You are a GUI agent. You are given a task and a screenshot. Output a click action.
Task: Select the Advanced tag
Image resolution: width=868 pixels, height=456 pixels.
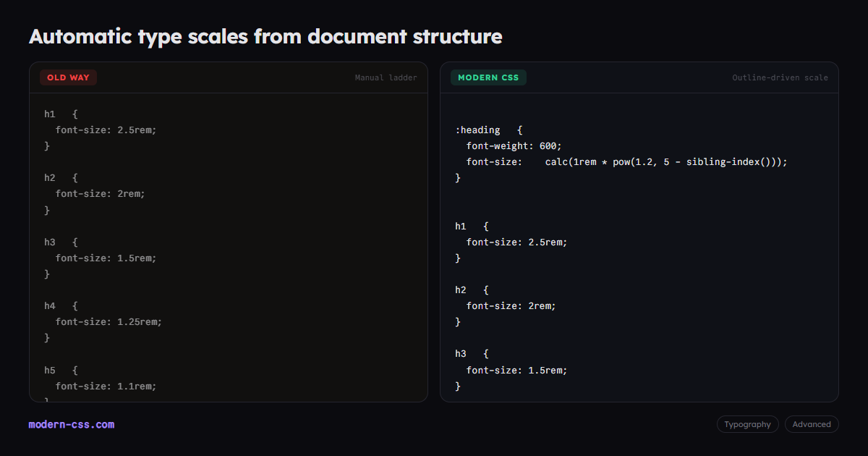(812, 424)
